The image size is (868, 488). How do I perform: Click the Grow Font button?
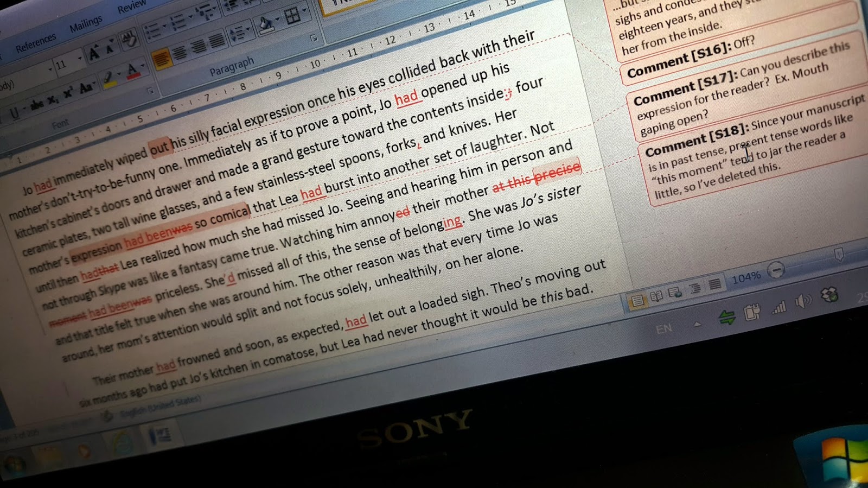coord(94,52)
